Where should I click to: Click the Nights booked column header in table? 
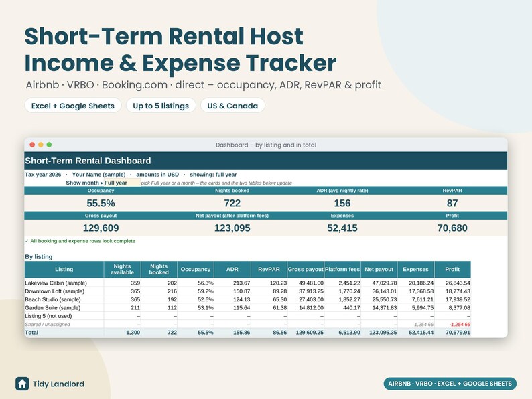pos(159,270)
